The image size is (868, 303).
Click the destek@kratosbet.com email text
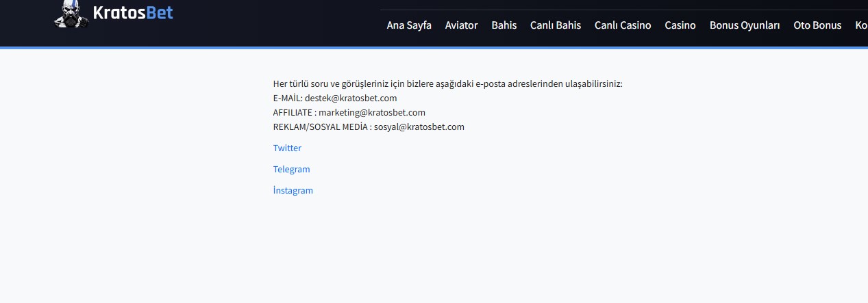[x=351, y=98]
